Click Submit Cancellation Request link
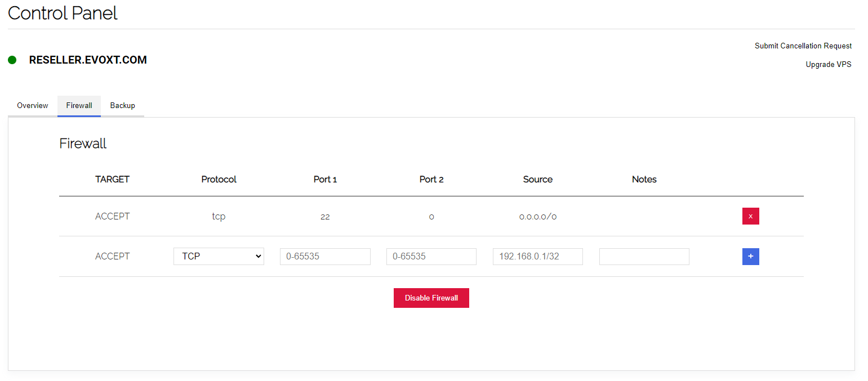868x381 pixels. (x=803, y=46)
